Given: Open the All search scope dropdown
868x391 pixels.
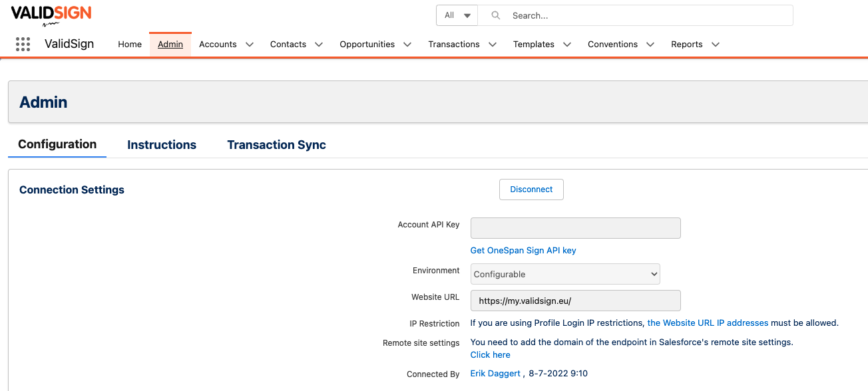Looking at the screenshot, I should tap(457, 15).
